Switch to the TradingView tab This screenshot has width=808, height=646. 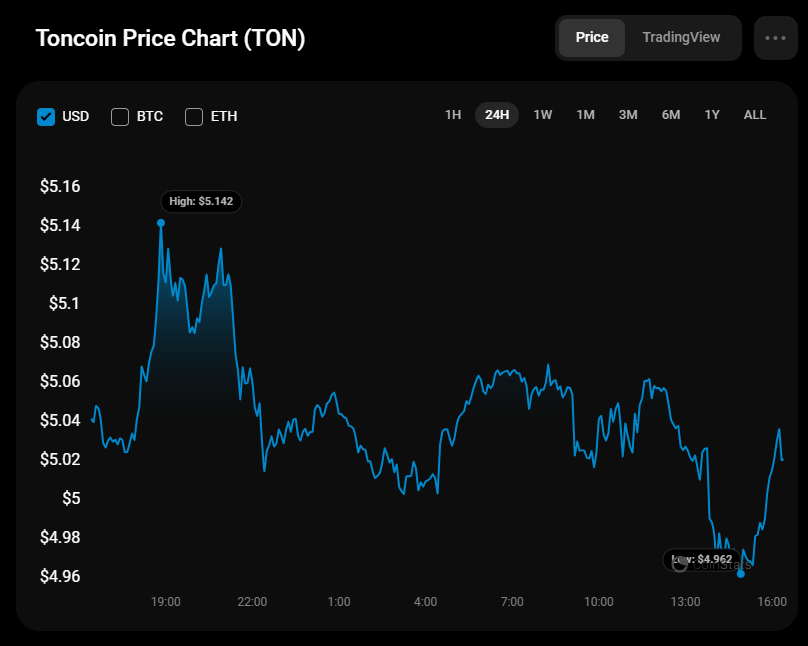[x=681, y=37]
